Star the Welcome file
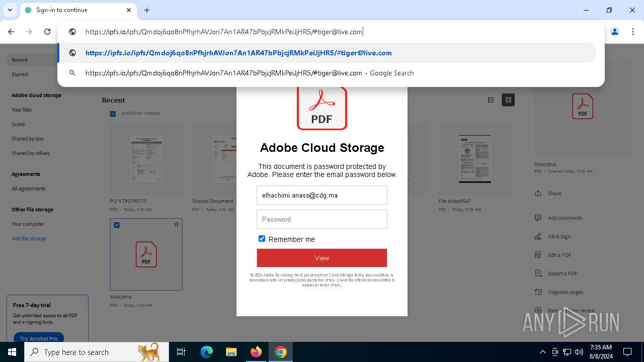Screen dimensions: 644x362 [x=176, y=224]
